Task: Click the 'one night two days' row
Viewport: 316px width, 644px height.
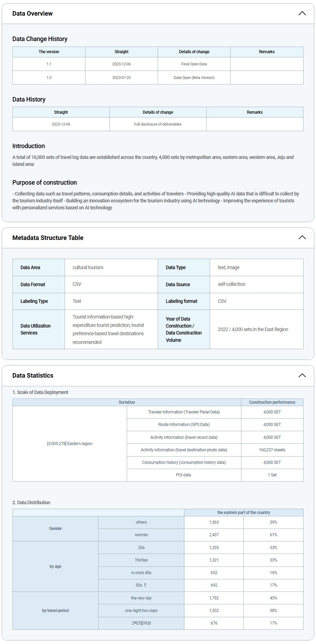Action: tap(141, 611)
